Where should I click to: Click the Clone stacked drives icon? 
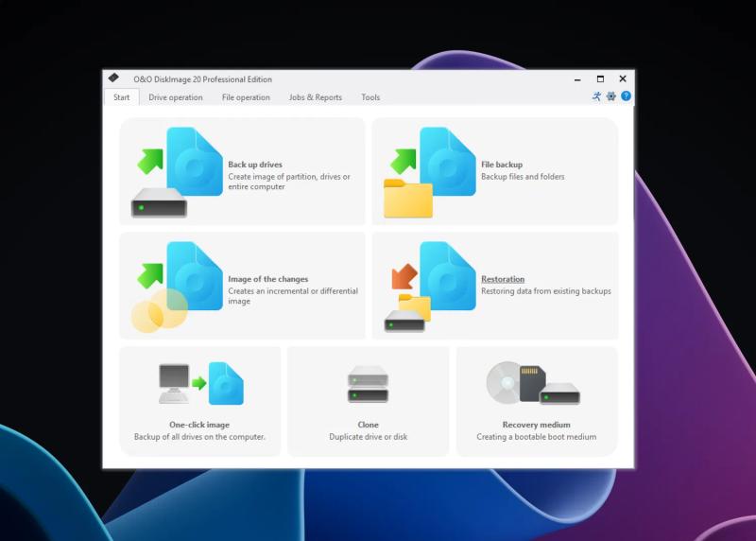(368, 384)
